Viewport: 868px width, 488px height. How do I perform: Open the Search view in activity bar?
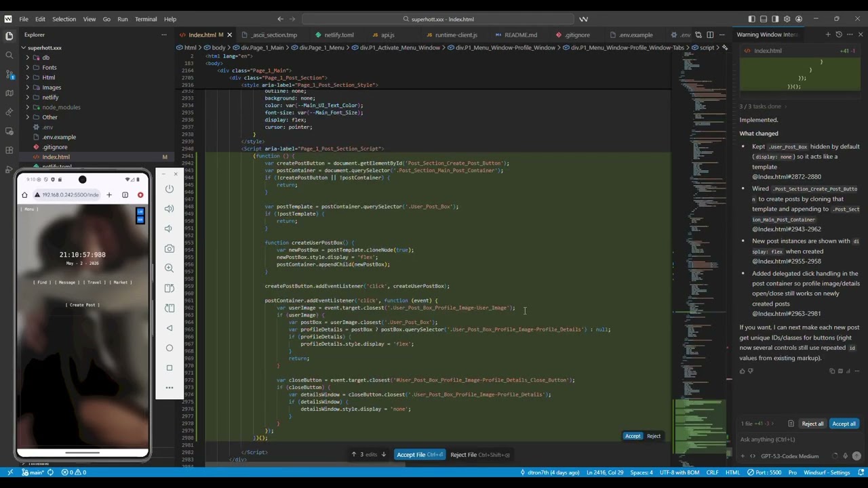click(x=9, y=55)
